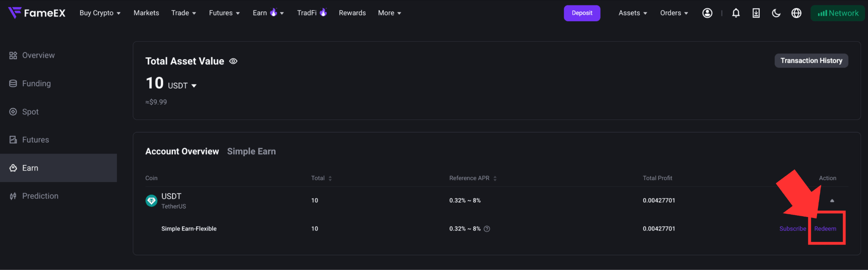Sort by Total column arrows
The height and width of the screenshot is (270, 868).
point(330,179)
